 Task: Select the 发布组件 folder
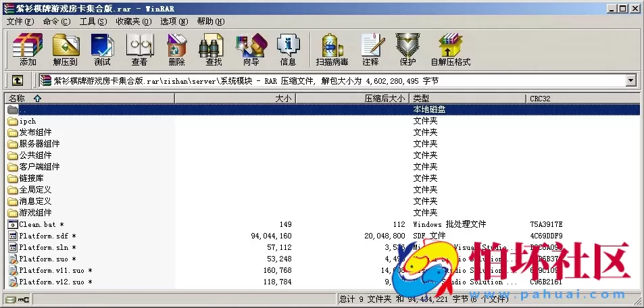coord(35,132)
